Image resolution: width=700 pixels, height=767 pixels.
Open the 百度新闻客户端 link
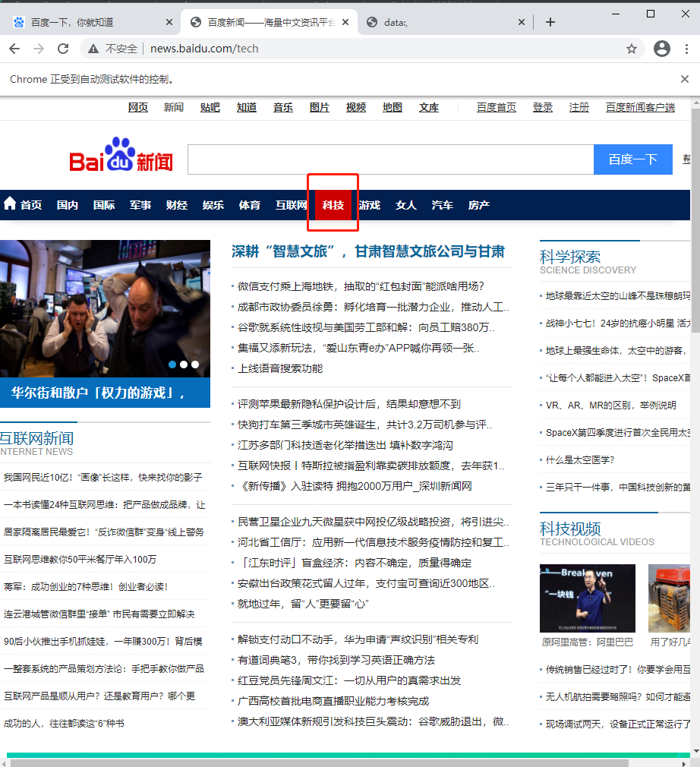pos(640,107)
